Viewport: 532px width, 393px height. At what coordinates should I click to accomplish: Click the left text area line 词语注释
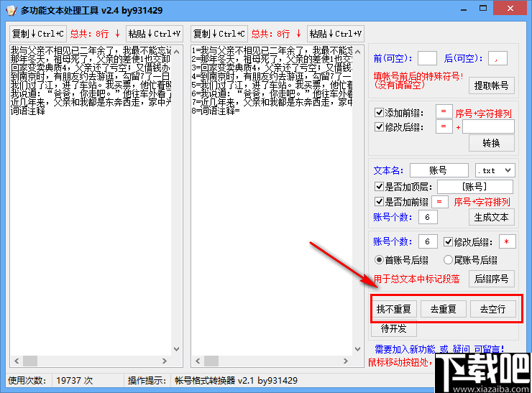[x=28, y=111]
